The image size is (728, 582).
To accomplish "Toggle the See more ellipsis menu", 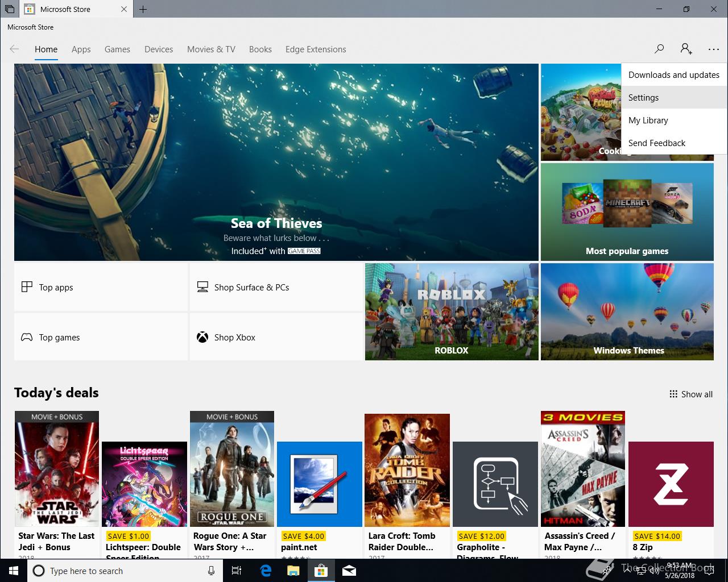I will click(x=714, y=49).
